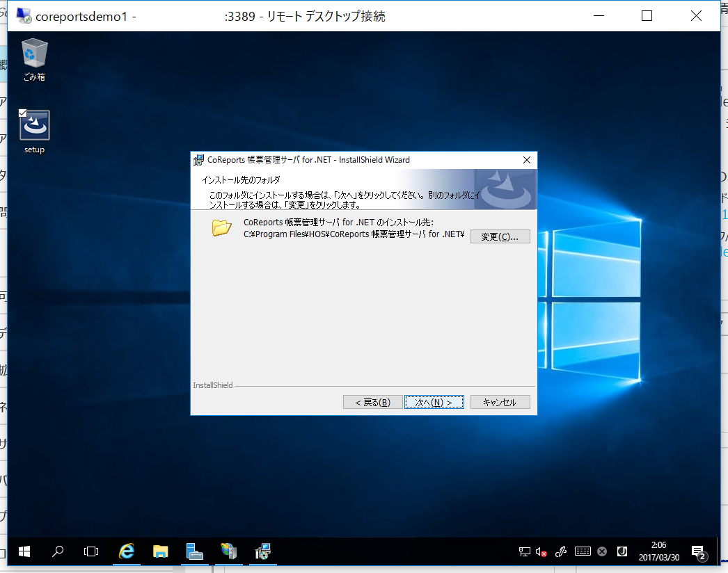Launch Internet Explorer from taskbar
This screenshot has height=573, width=728.
126,551
